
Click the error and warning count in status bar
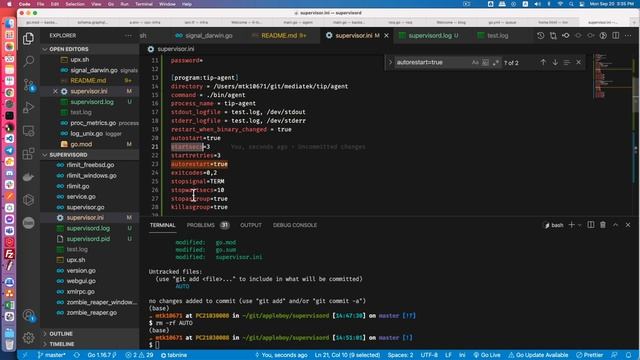pos(139,355)
